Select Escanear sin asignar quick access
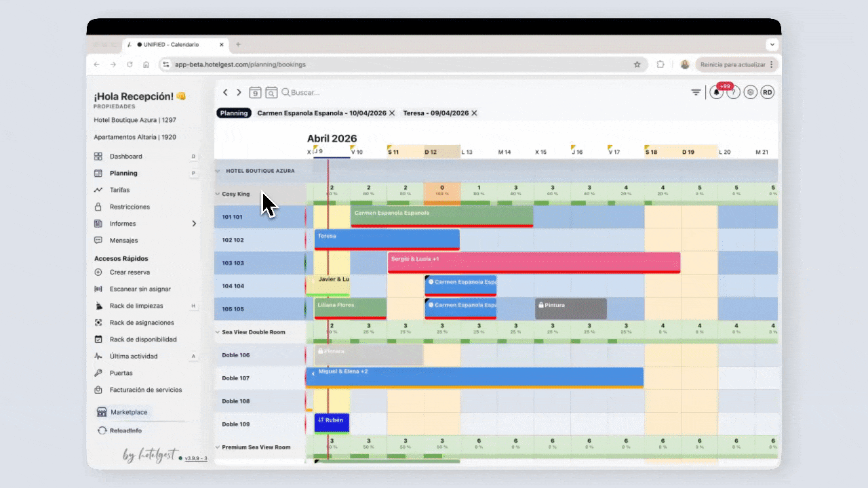The width and height of the screenshot is (868, 488). pos(140,289)
